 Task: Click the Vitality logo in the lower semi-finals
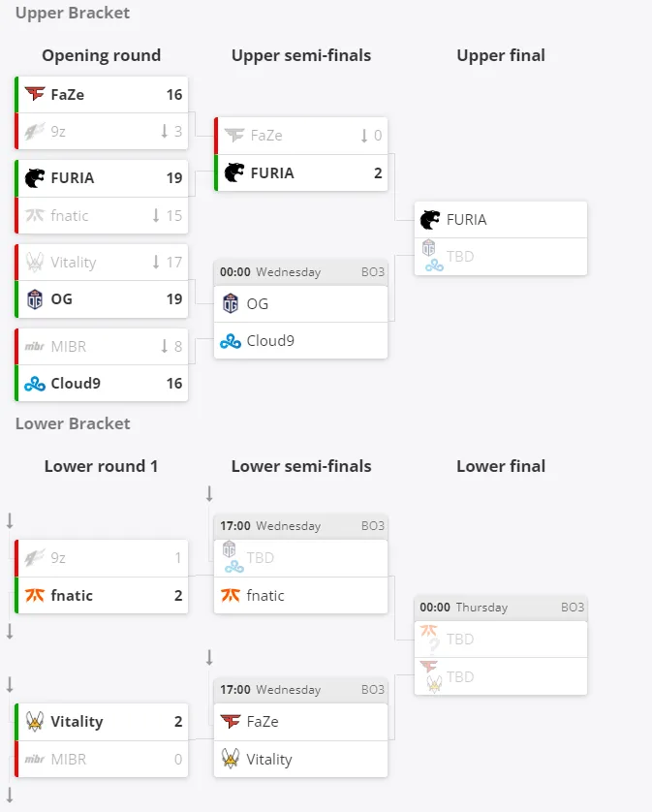coord(231,759)
